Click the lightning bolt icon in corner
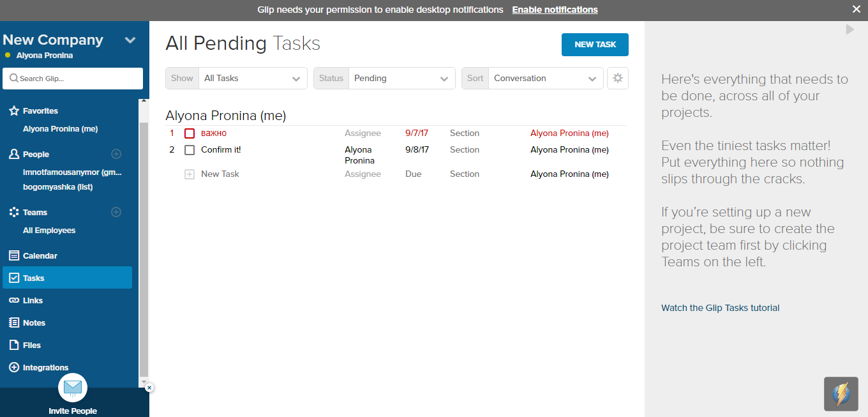Screen dimensions: 868x417 pyautogui.click(x=840, y=393)
